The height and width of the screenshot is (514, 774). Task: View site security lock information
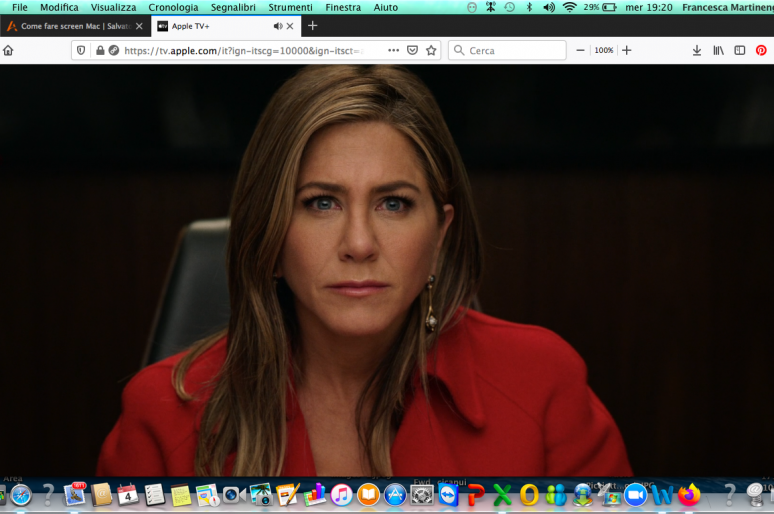coord(100,50)
